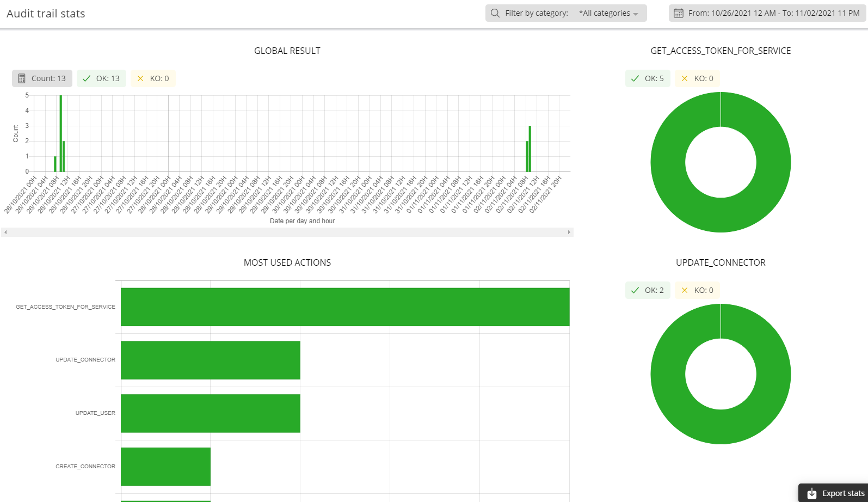
Task: Click the calendar icon in date range
Action: 678,13
